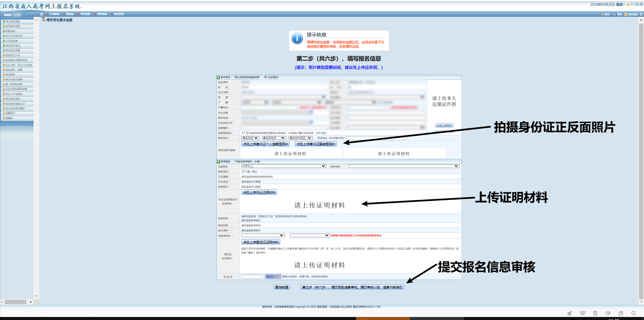Click the 验证码 captcha input field
This screenshot has height=320, width=644.
pos(252,276)
